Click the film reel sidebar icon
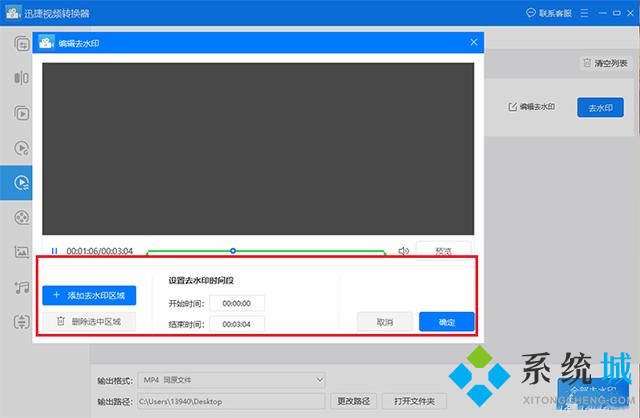 tap(20, 217)
